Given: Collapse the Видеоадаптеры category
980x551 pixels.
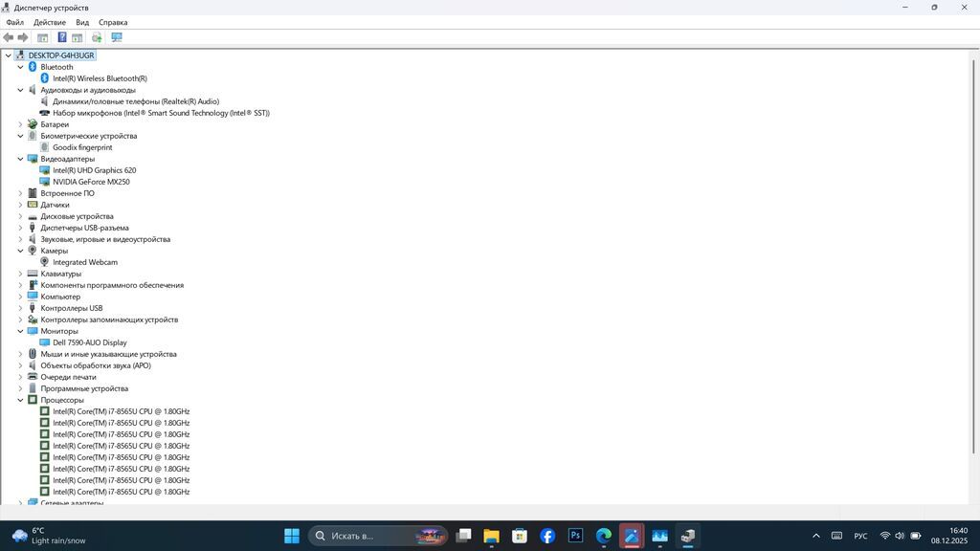Looking at the screenshot, I should click(x=20, y=159).
